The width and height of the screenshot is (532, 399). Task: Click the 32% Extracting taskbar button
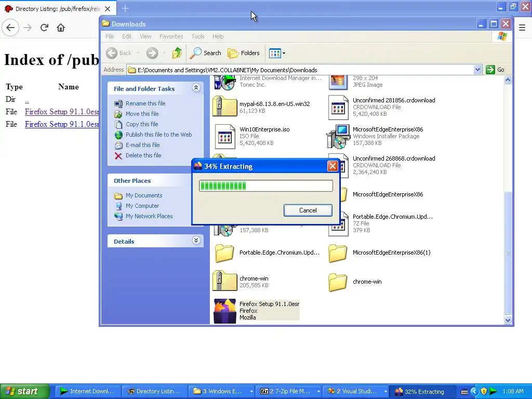click(422, 391)
